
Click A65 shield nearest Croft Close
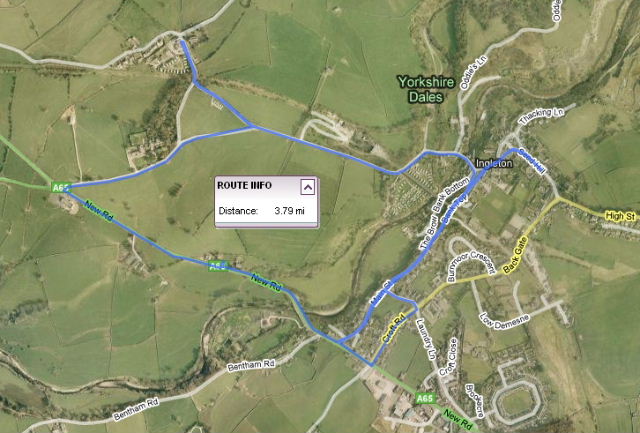(424, 398)
